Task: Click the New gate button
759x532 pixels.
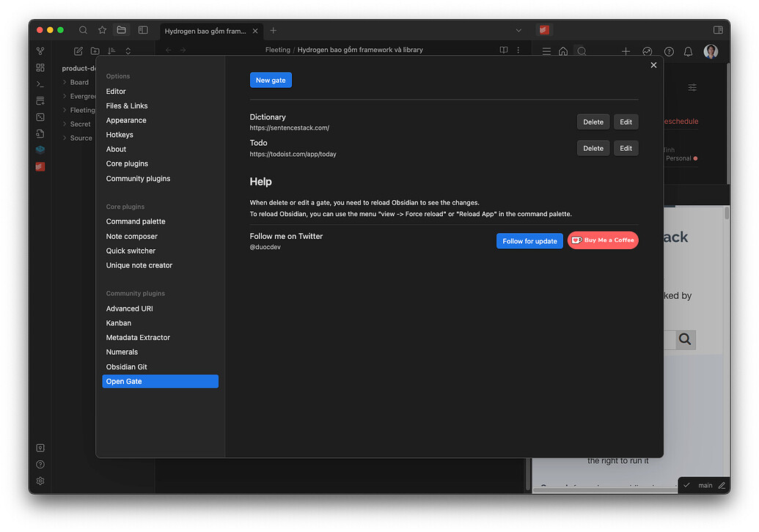Action: point(271,80)
